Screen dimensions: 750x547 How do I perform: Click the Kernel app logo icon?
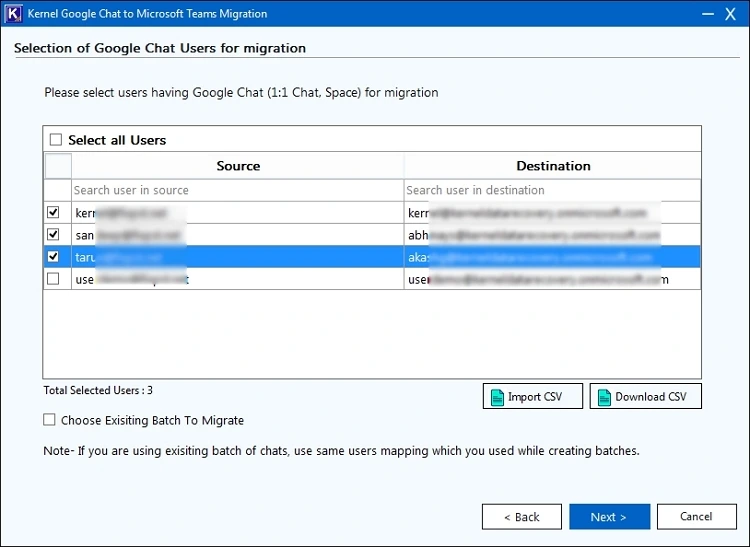click(x=14, y=14)
